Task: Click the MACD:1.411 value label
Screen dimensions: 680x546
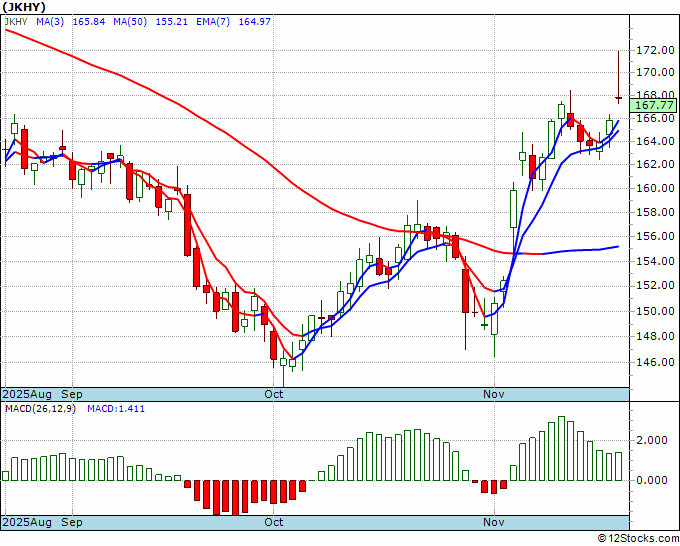Action: click(116, 409)
